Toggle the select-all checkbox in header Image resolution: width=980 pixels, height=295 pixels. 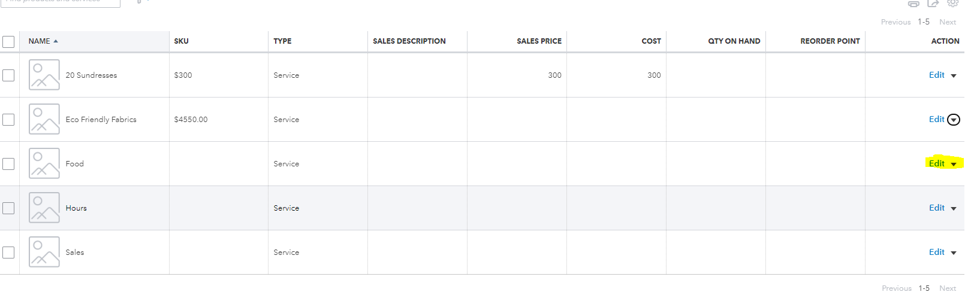(8, 42)
